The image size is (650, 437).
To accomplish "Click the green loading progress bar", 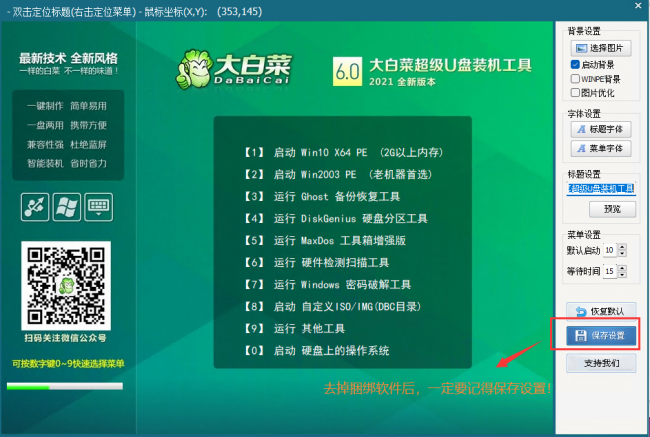I will pyautogui.click(x=65, y=386).
